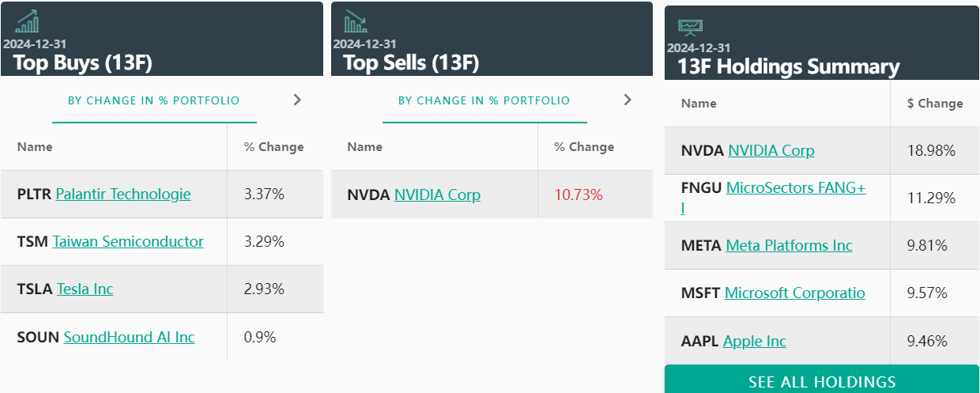The height and width of the screenshot is (393, 980).
Task: Open the Taiwan Semiconductor link
Action: point(128,241)
